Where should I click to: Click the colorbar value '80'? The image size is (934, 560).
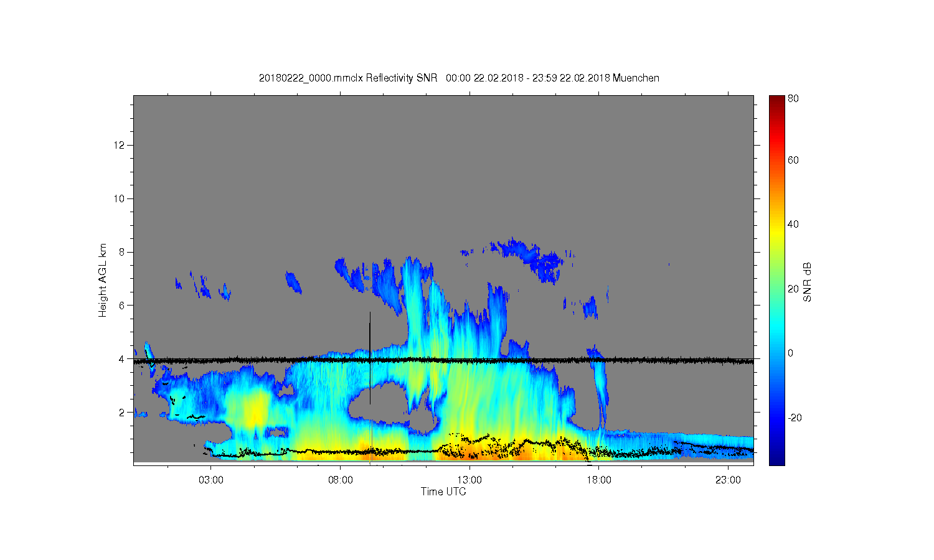point(793,98)
